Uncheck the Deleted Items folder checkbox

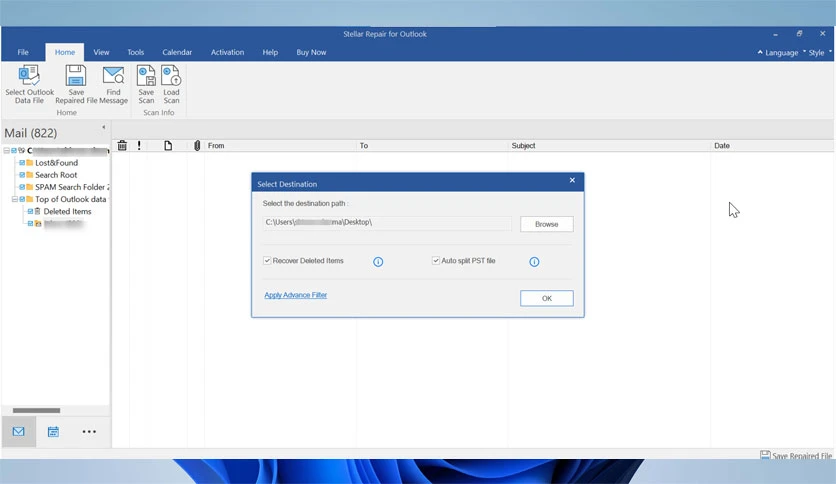30,212
